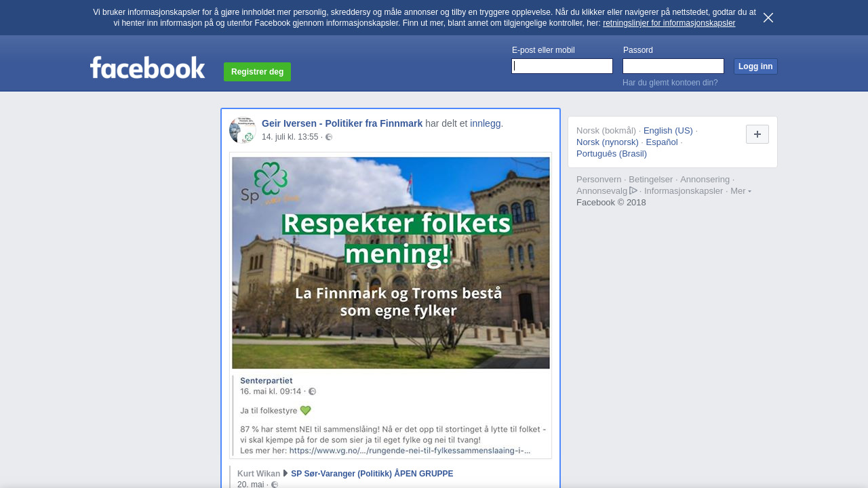Click globe privacy icon beside 14. juli timestamp

click(x=329, y=137)
